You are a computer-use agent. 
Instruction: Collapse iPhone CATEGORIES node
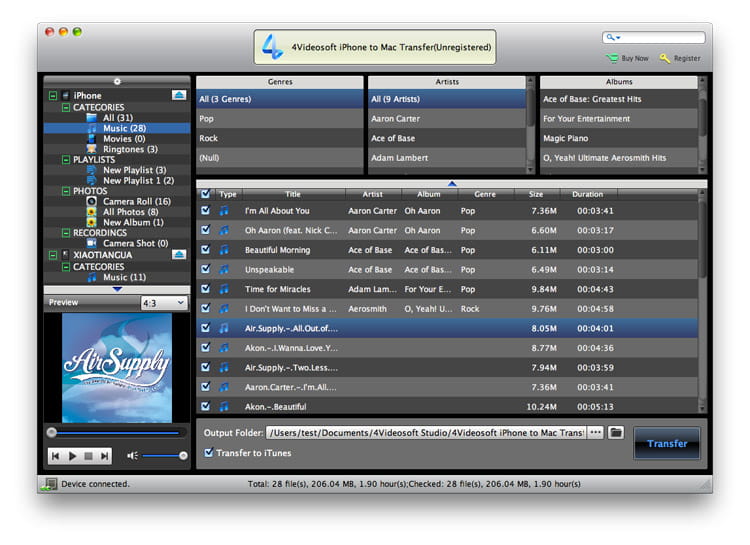click(66, 107)
